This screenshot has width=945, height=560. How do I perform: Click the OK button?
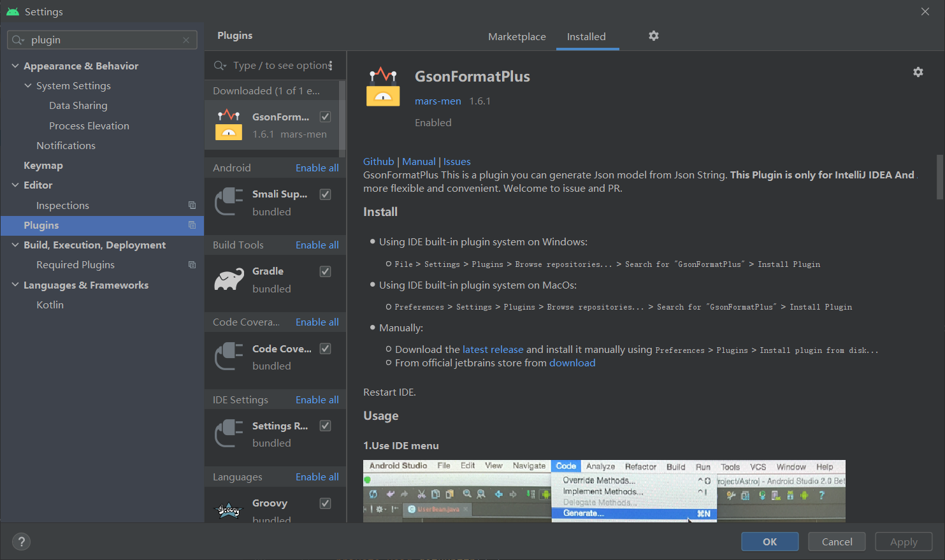coord(770,542)
